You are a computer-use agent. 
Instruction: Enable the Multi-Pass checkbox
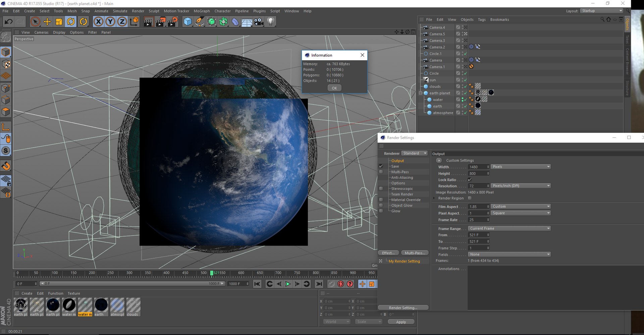point(381,172)
